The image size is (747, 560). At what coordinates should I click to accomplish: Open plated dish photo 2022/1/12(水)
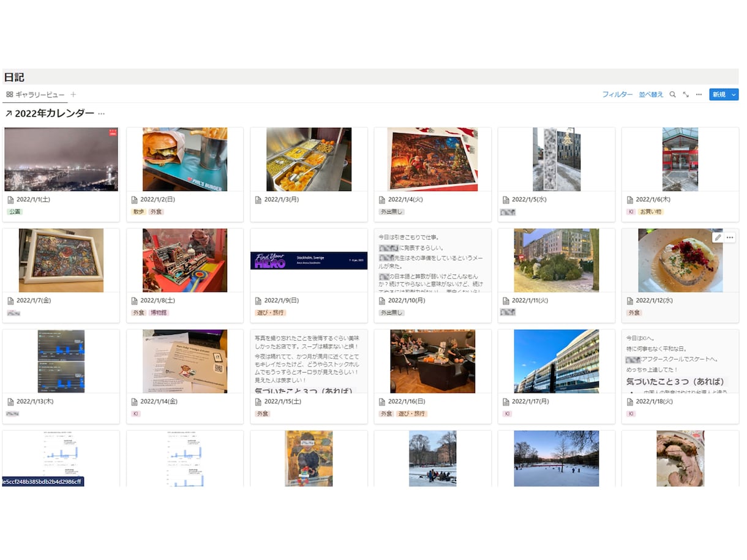[680, 260]
